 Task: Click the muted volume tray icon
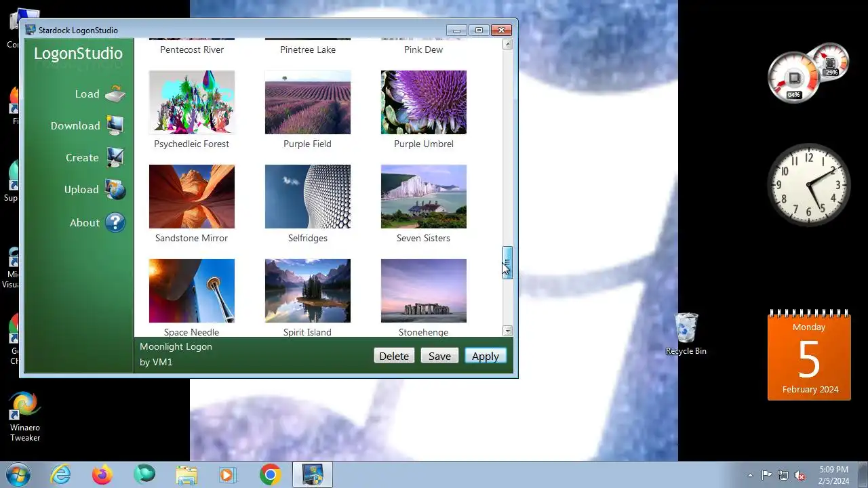[800, 475]
